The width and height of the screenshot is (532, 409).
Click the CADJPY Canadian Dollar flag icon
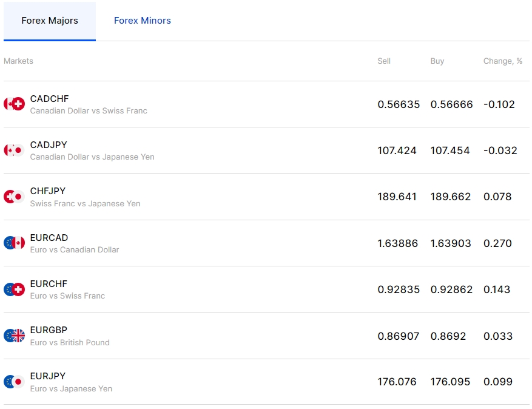tap(14, 150)
